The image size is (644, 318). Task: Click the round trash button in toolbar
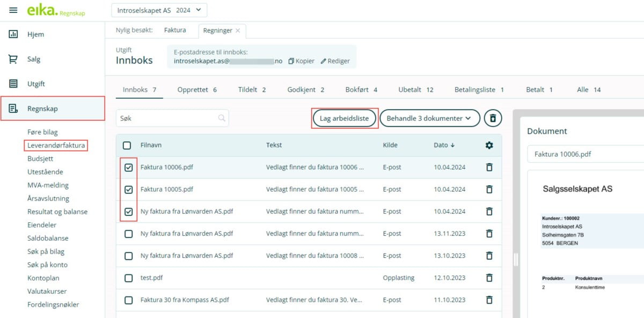tap(493, 118)
